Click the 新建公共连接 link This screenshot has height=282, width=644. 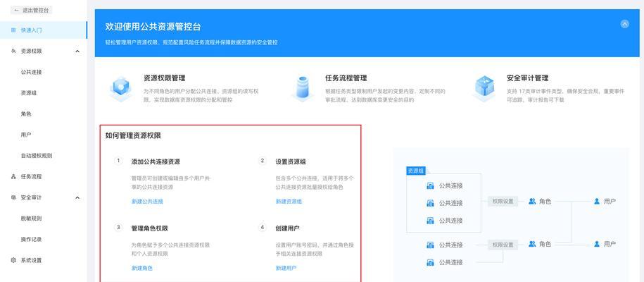point(147,202)
